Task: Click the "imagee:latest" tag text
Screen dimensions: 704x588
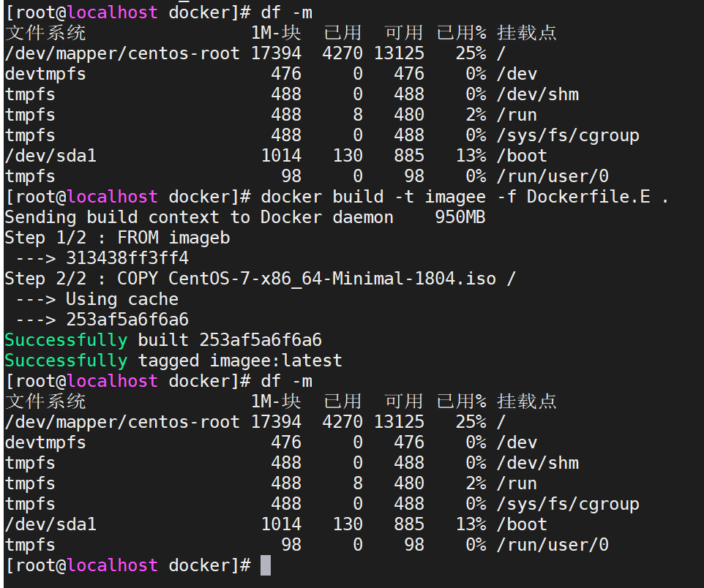Action: point(275,361)
